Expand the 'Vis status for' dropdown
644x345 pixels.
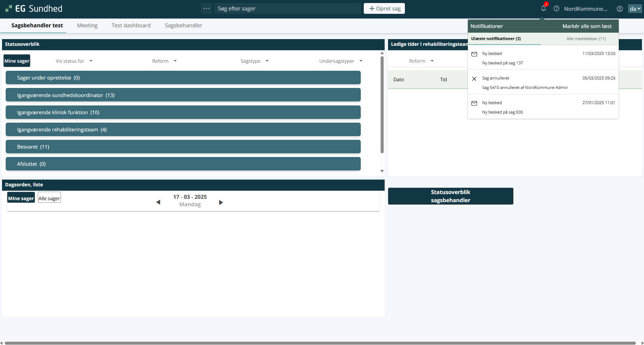[74, 61]
